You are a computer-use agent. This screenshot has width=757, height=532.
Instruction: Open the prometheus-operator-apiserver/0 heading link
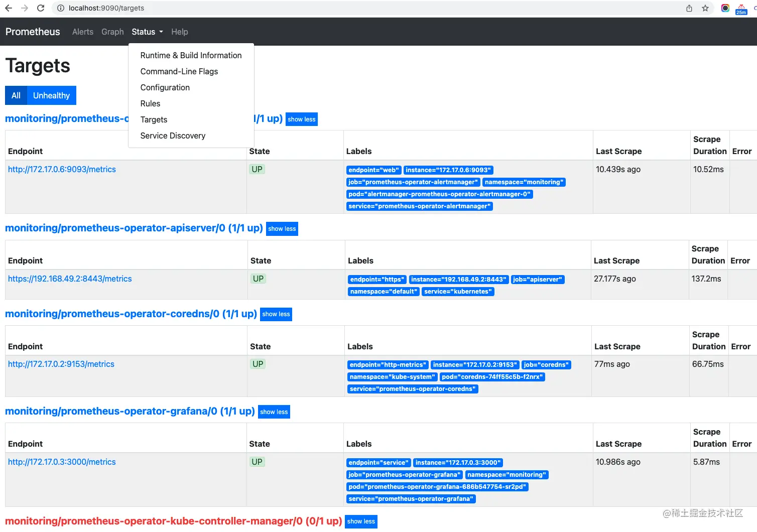click(134, 228)
